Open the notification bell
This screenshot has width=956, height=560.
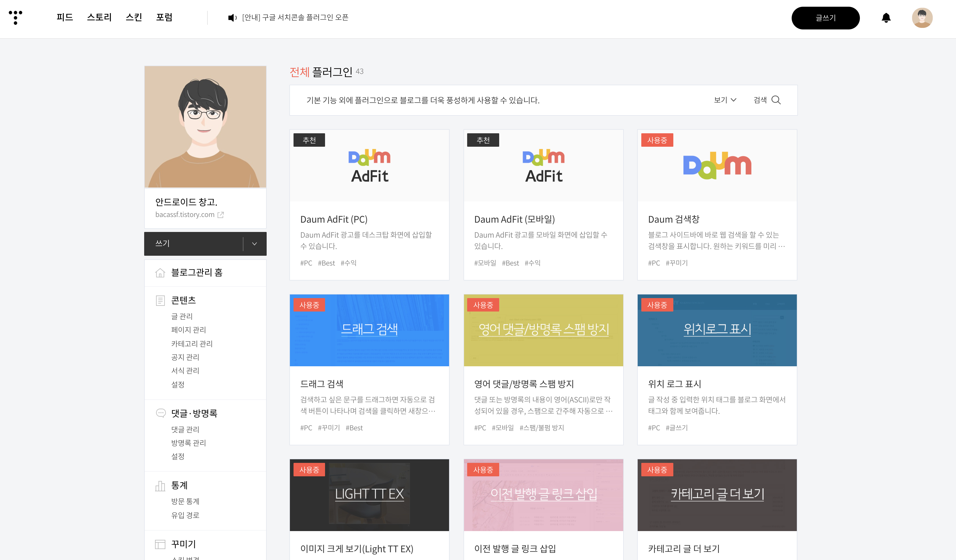pyautogui.click(x=886, y=18)
